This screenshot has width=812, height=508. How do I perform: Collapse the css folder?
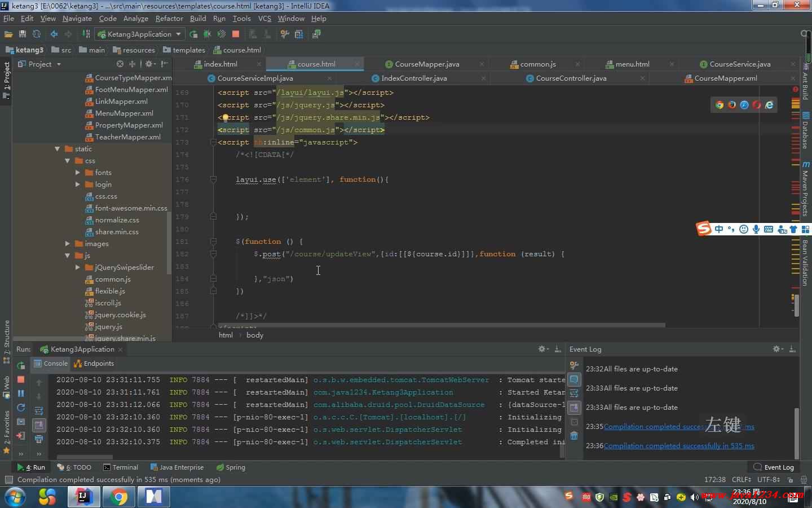67,161
